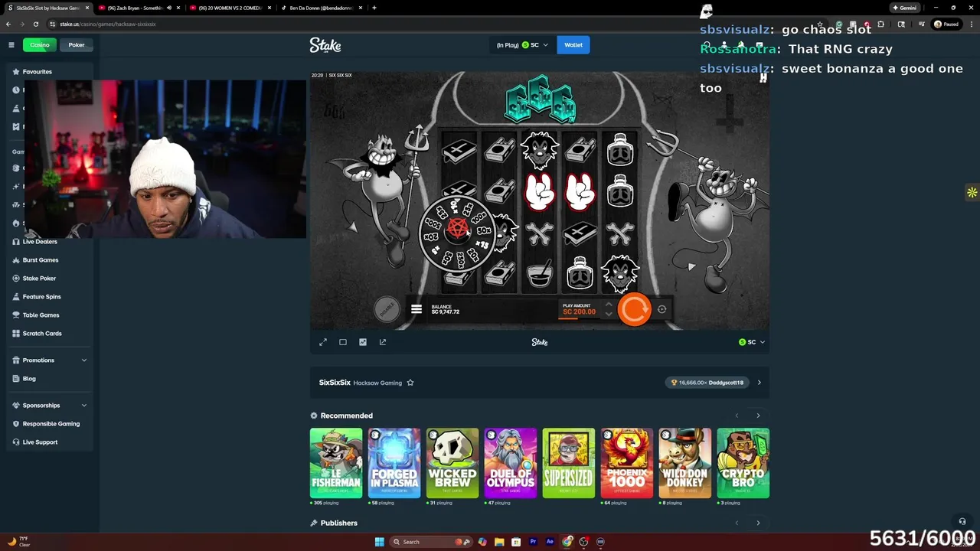Go to Stake Poker in sidebar

tap(39, 279)
